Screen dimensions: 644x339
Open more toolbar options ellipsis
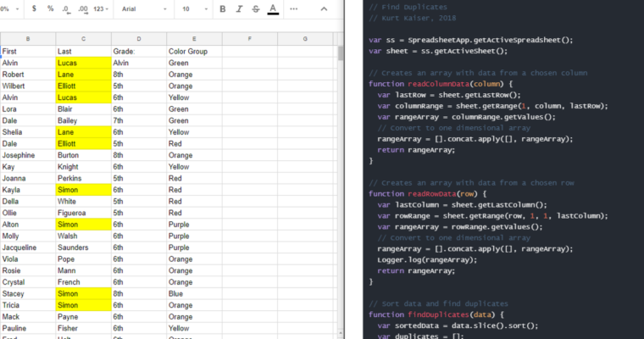tap(294, 8)
